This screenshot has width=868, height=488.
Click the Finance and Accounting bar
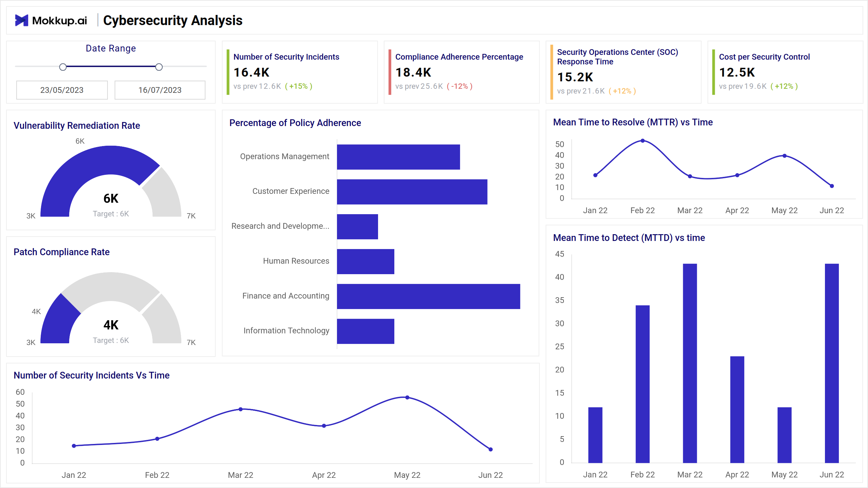(429, 297)
